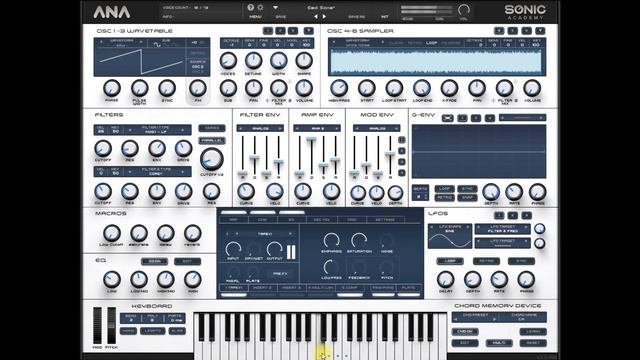Screen dimensions: 640x360
Task: Open the first LFO target selector
Action: point(502,229)
